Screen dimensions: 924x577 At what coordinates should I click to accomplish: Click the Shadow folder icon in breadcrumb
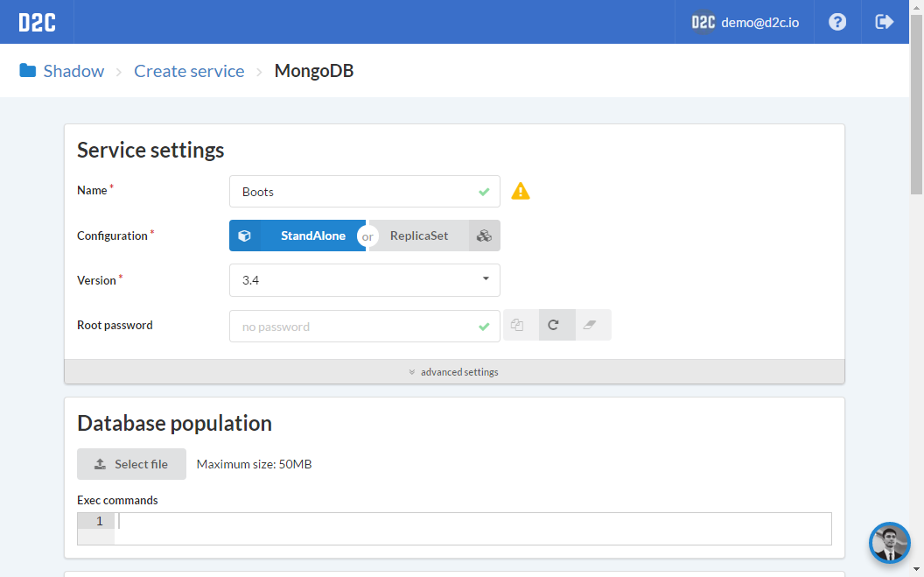(x=28, y=71)
